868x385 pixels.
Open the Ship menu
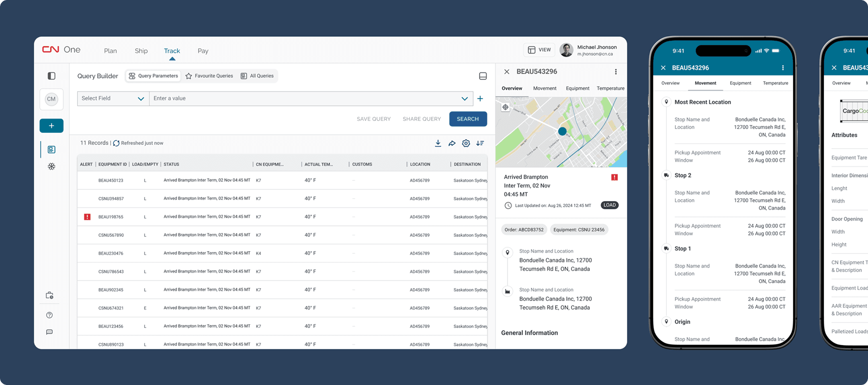coord(141,51)
